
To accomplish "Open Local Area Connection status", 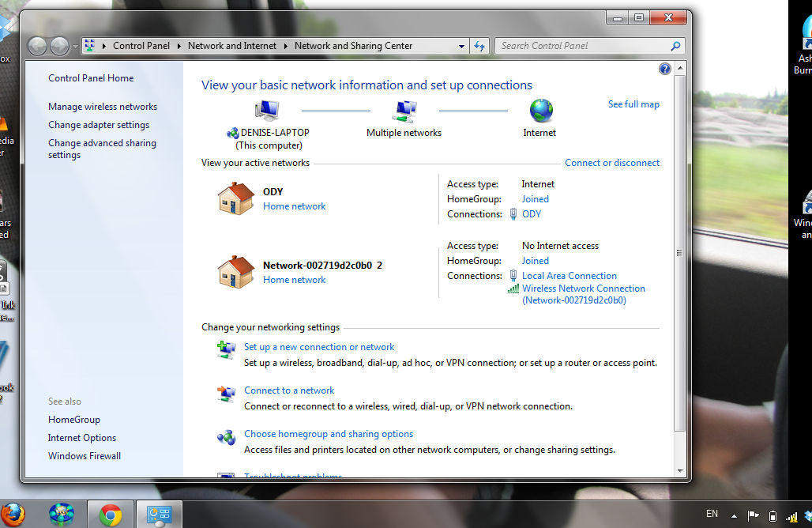I will pyautogui.click(x=570, y=276).
